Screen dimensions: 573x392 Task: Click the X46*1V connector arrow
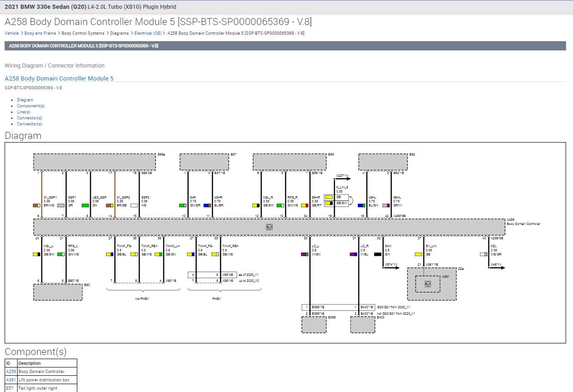coord(498,268)
